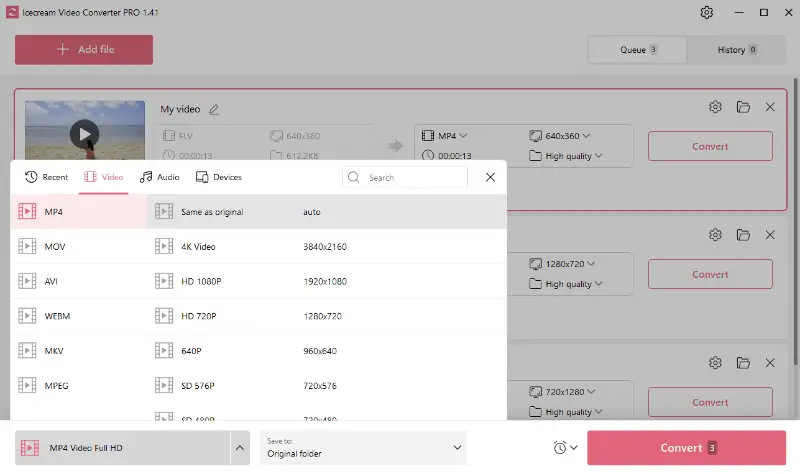The image size is (800, 474).
Task: Open the Devices tab in format picker
Action: tap(219, 177)
